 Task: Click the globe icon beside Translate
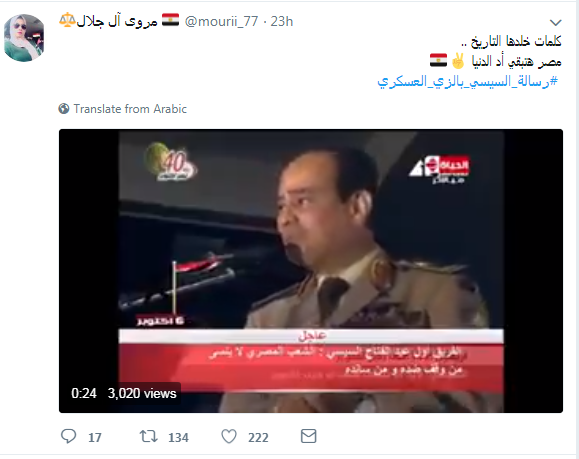click(x=64, y=109)
